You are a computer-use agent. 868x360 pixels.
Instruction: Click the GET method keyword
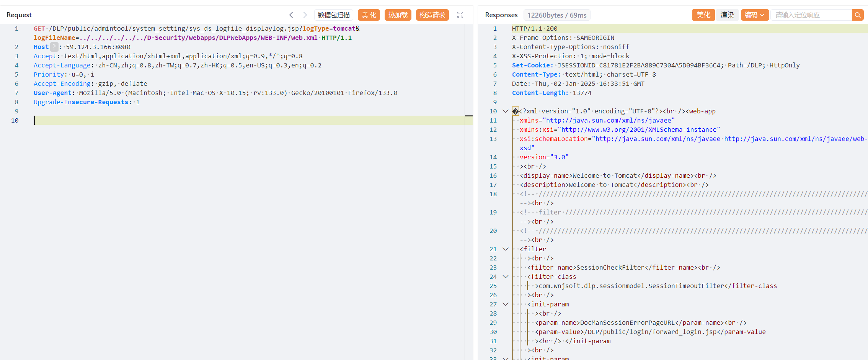coord(39,28)
